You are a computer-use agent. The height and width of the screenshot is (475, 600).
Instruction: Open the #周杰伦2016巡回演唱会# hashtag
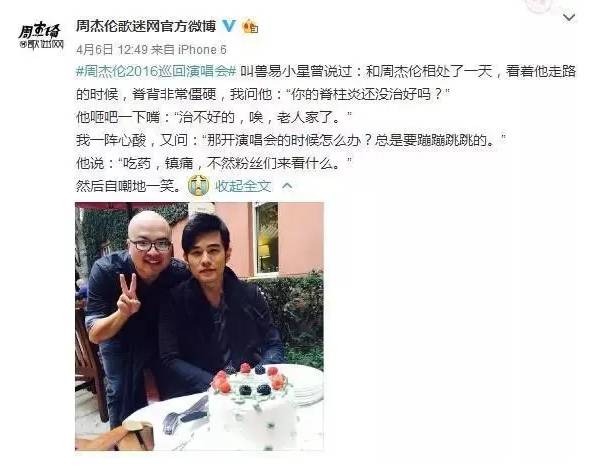click(x=156, y=72)
